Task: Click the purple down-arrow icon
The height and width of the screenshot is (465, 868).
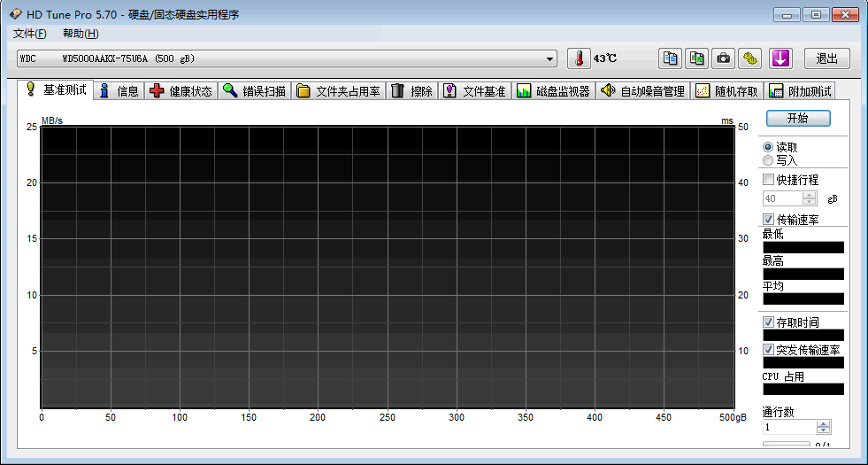Action: pyautogui.click(x=780, y=58)
